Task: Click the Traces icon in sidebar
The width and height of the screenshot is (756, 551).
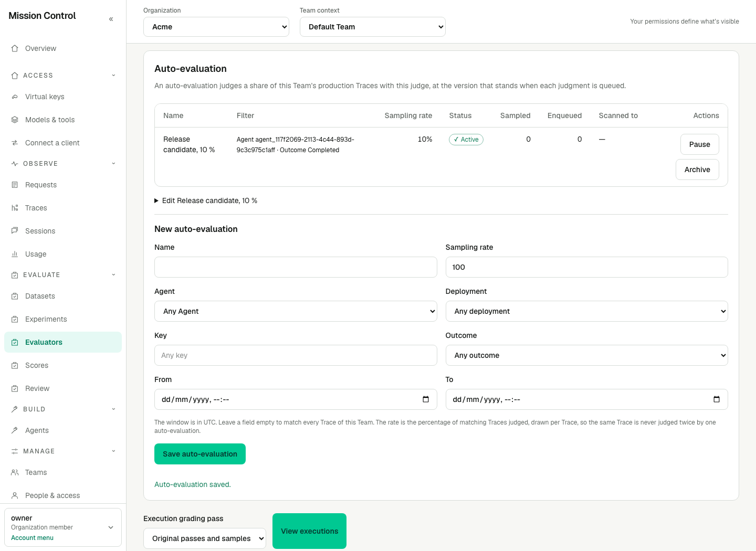Action: 15,208
